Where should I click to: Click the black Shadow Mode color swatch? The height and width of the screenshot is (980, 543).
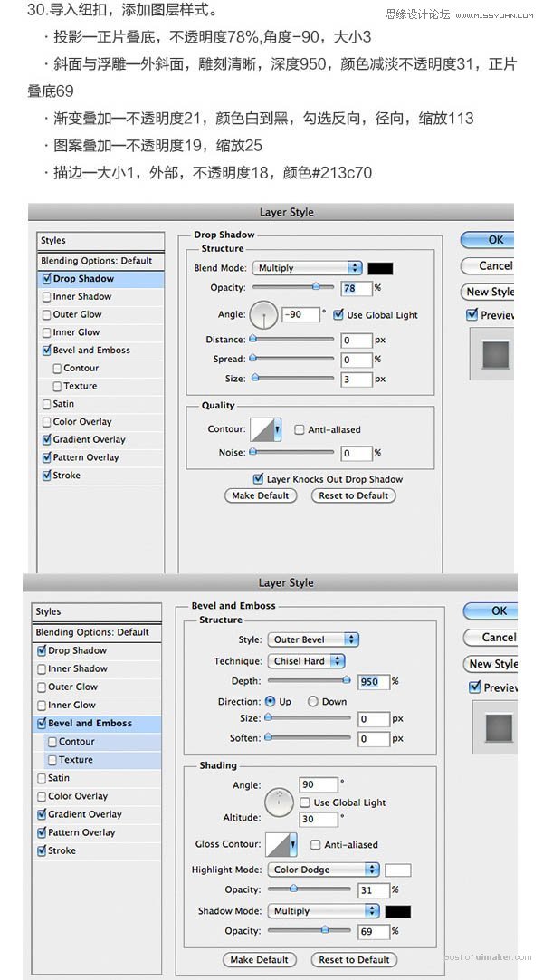click(x=398, y=911)
